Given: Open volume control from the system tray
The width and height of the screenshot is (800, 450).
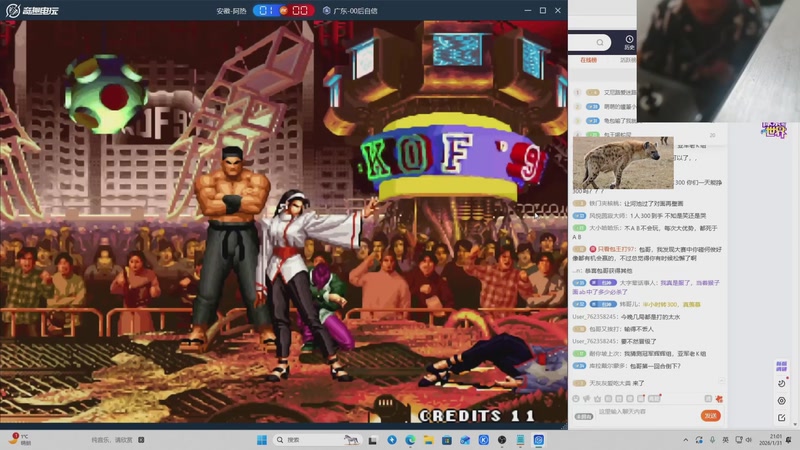Looking at the screenshot, I should pyautogui.click(x=749, y=440).
